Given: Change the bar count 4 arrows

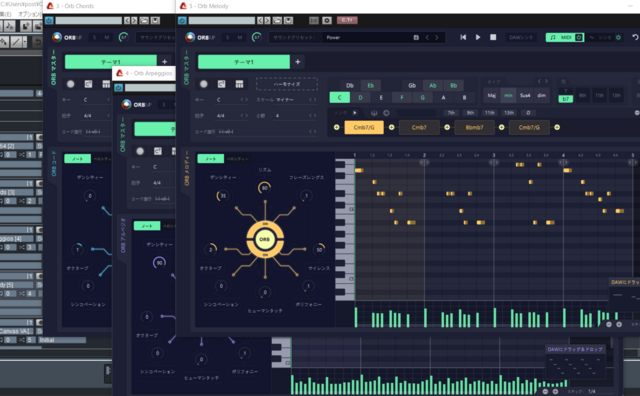Looking at the screenshot, I should [312, 116].
